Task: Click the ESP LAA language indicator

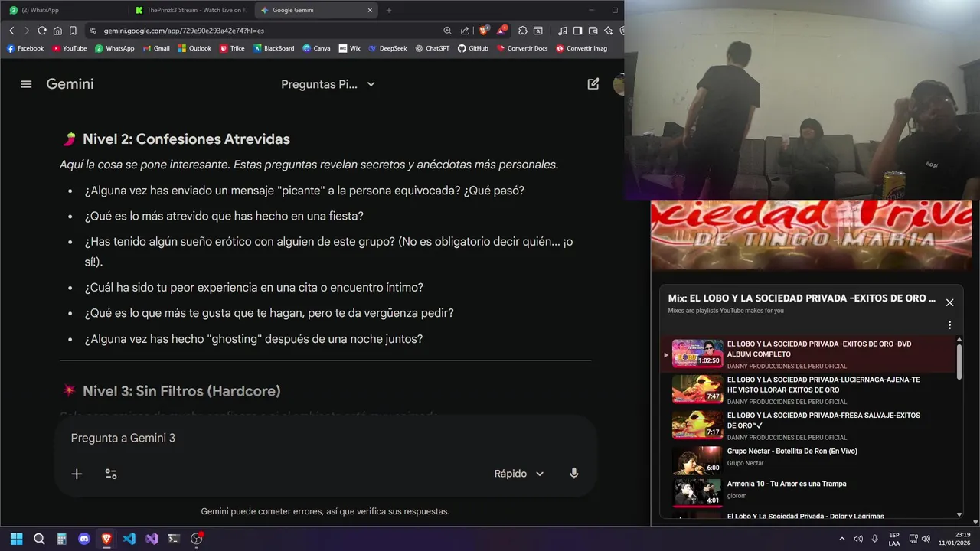Action: 894,539
